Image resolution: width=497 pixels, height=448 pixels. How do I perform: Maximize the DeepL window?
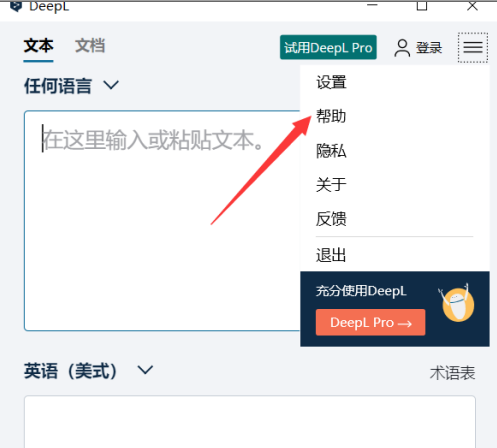click(422, 5)
